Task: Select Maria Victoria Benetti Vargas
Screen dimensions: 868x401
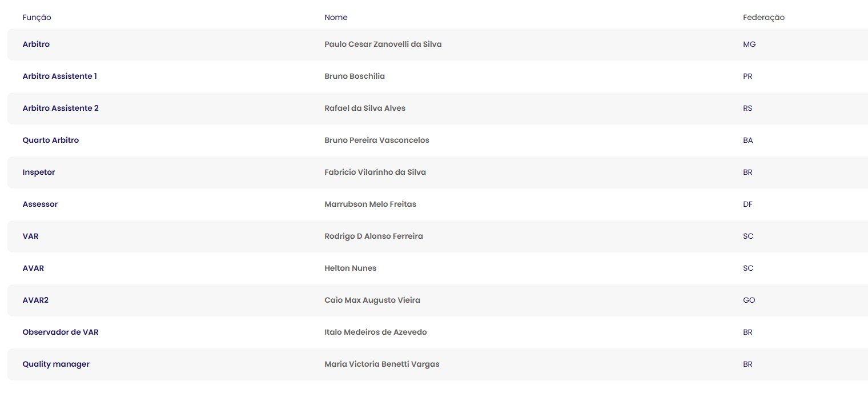Action: [x=381, y=364]
